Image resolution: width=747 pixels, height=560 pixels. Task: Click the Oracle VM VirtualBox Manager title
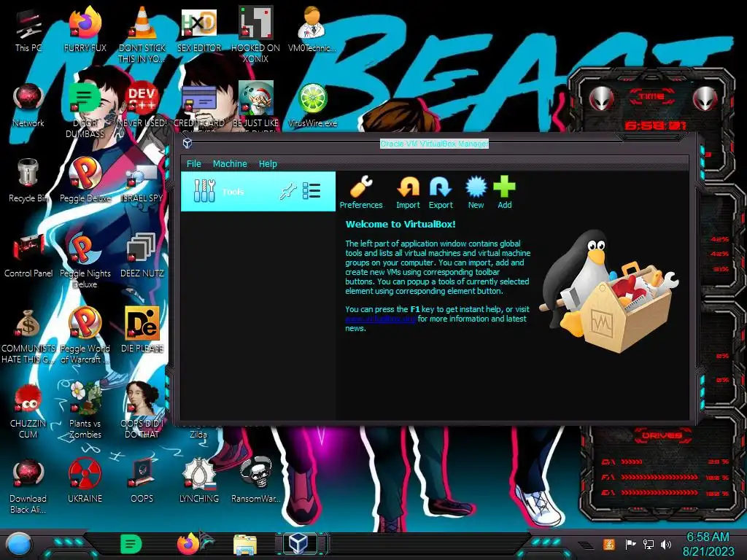(434, 144)
